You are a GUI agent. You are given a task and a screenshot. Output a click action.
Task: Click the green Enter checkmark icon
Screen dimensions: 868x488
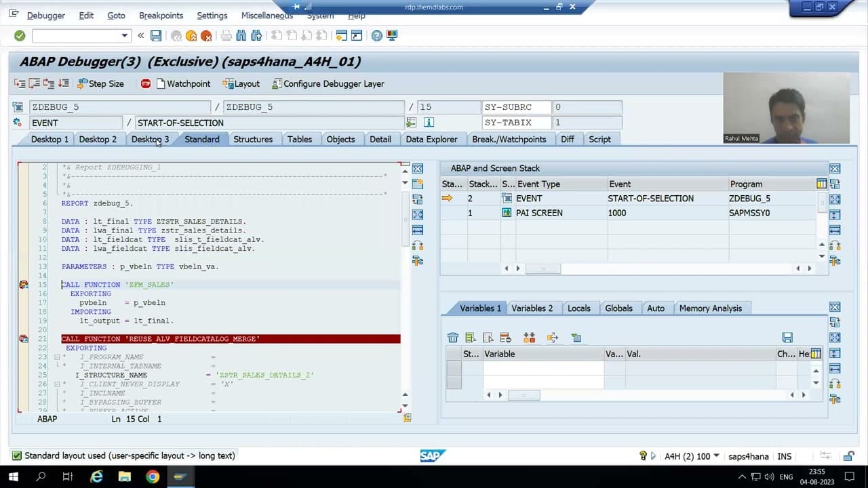[x=20, y=35]
